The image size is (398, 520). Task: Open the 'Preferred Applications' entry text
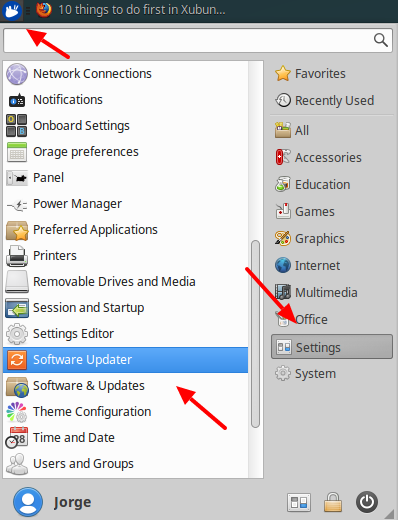(95, 230)
